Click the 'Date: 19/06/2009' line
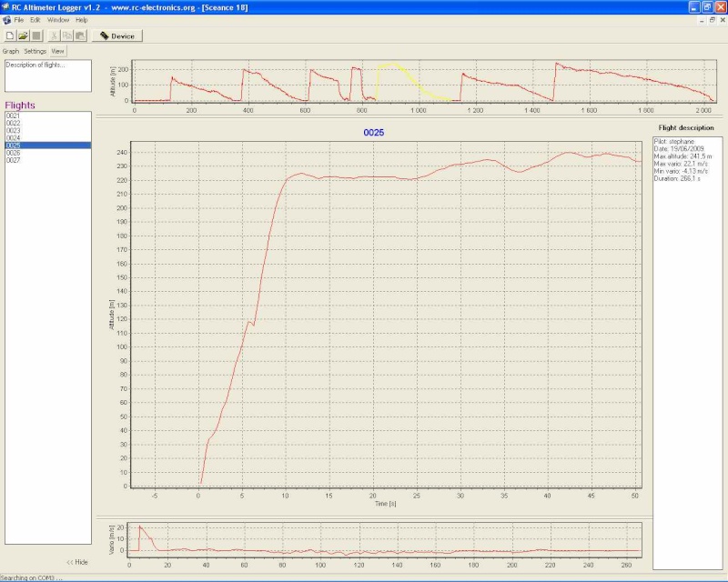The image size is (728, 582). point(679,148)
